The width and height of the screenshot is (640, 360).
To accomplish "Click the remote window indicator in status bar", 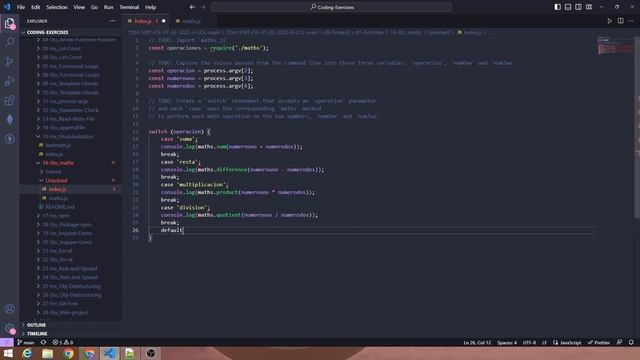I will (x=7, y=342).
